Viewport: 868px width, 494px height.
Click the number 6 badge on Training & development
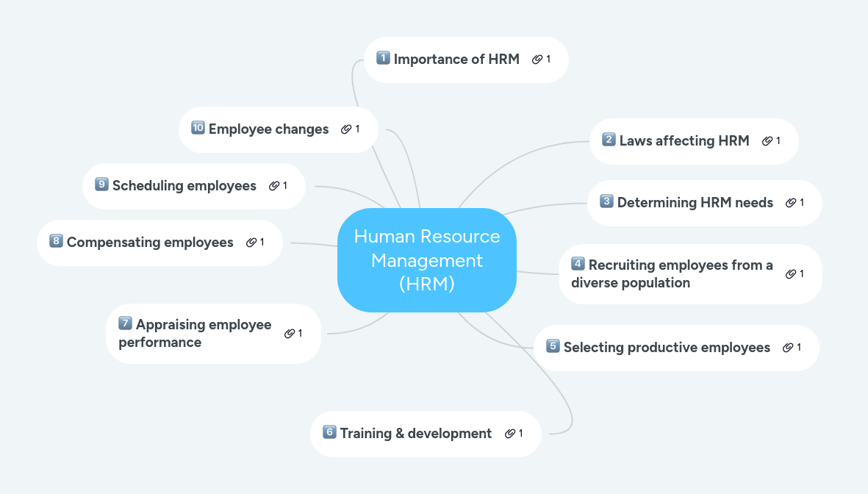point(328,433)
